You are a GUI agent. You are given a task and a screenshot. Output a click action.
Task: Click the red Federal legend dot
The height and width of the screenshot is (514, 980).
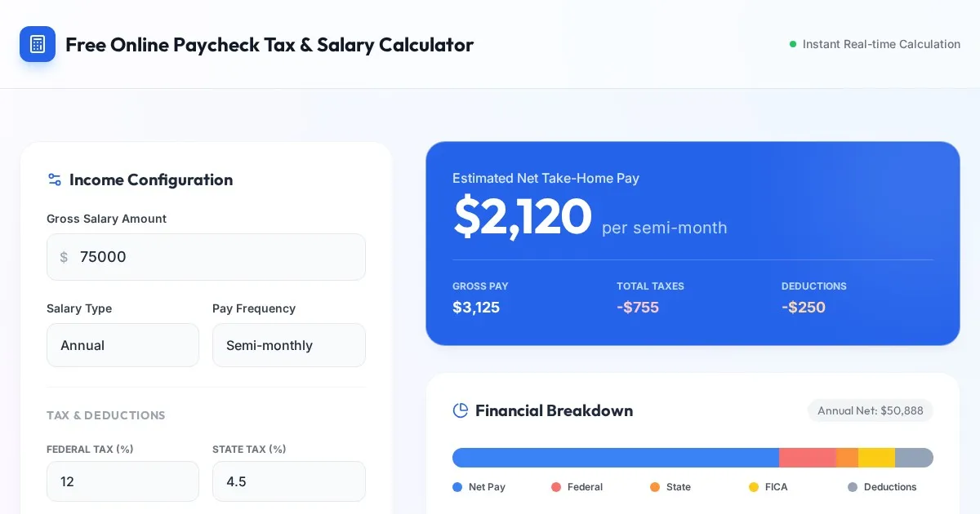point(556,487)
